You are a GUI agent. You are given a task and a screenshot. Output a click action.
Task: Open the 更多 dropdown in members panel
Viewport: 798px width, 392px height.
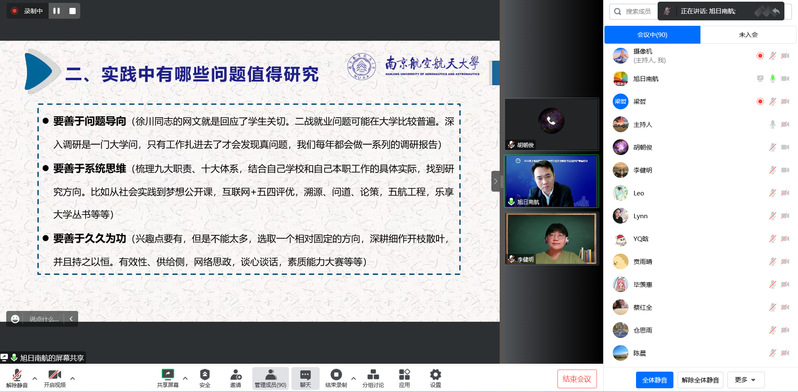pyautogui.click(x=746, y=380)
